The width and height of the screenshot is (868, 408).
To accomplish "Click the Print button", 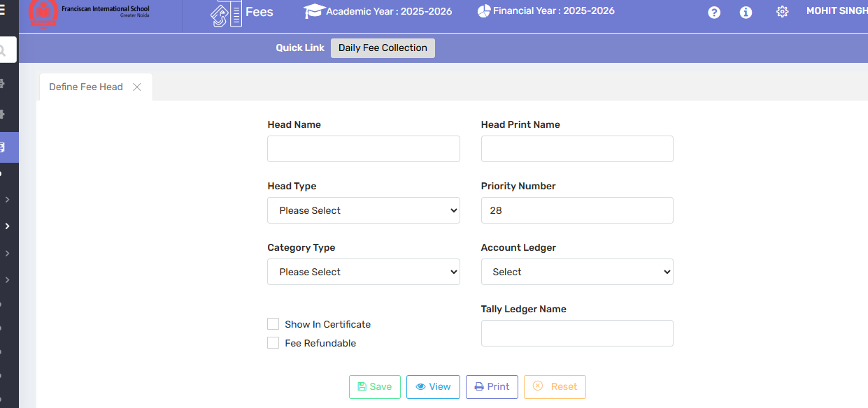I will (x=492, y=387).
